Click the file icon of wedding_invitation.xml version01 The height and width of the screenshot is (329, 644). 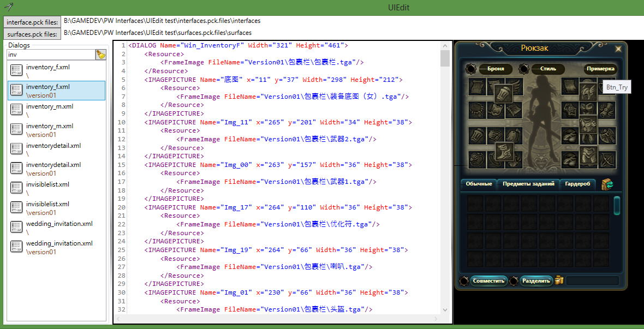tap(16, 247)
